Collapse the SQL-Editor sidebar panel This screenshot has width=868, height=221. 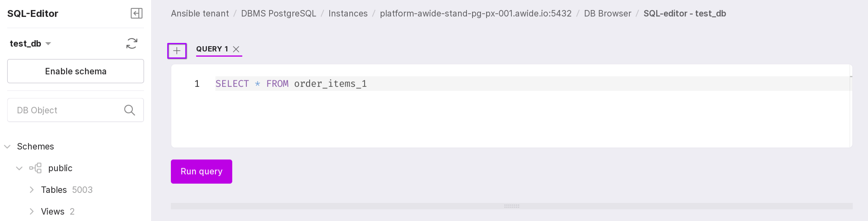[136, 13]
